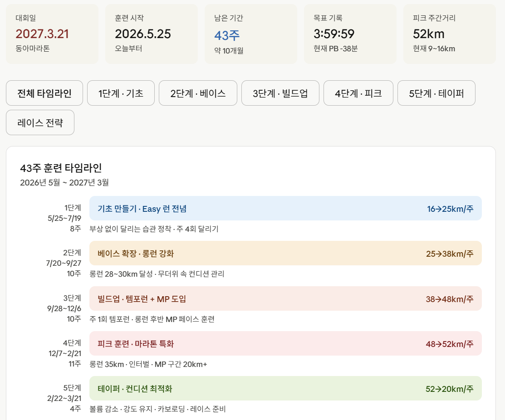Click the 5/25~7/19 date range
This screenshot has height=420, width=505.
[x=64, y=218]
